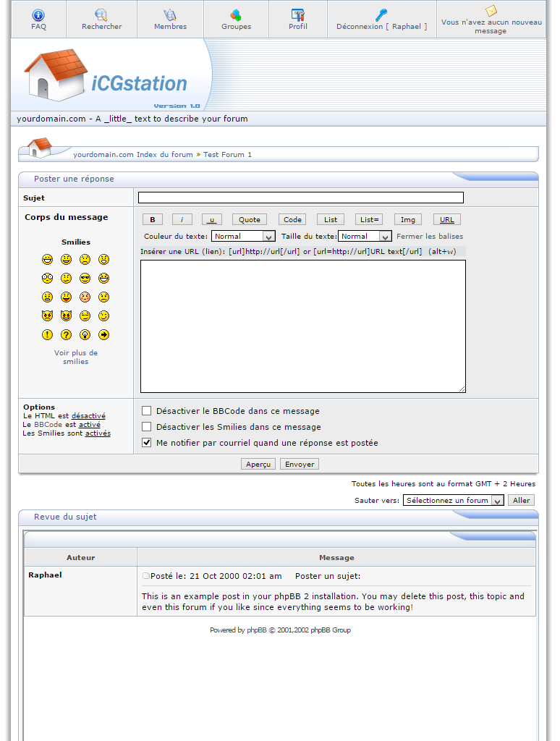Viewport: 560px width, 741px height.
Task: Insert the blushing embarrassed smiley
Action: pos(85,297)
